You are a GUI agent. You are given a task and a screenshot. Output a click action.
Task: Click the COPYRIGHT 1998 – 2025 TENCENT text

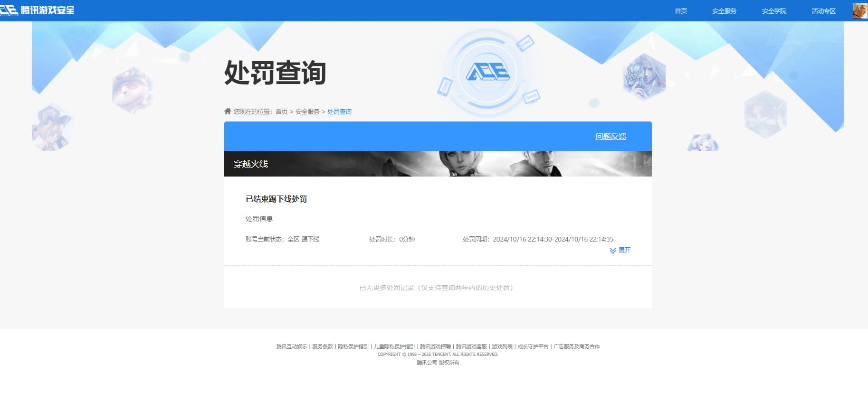coord(438,354)
